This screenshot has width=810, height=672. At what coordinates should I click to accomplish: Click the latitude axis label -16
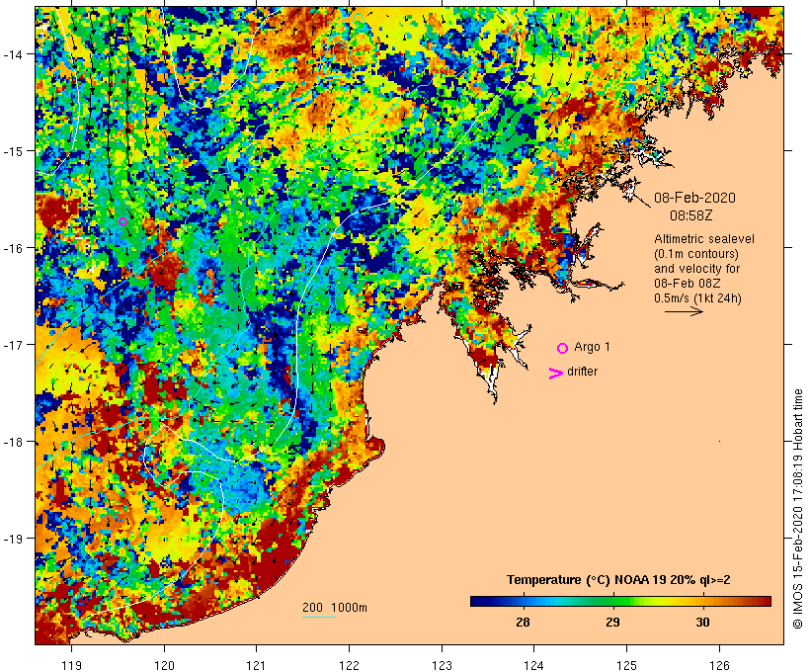(x=12, y=248)
